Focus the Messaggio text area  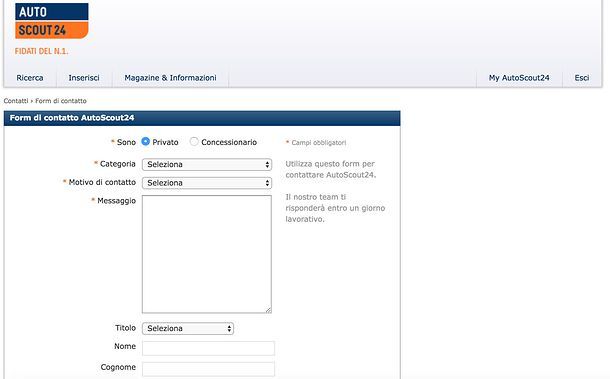207,254
